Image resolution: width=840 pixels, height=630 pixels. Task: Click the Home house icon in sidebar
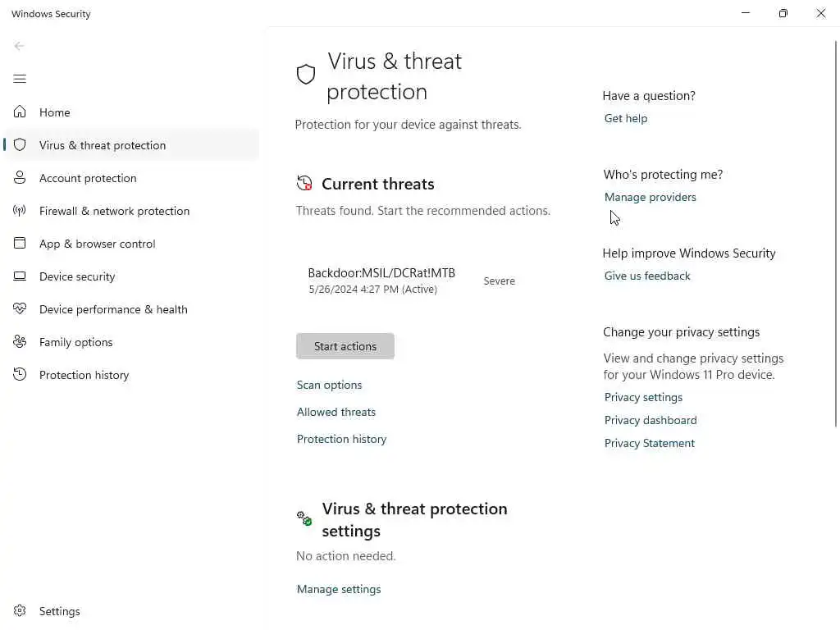click(x=20, y=112)
